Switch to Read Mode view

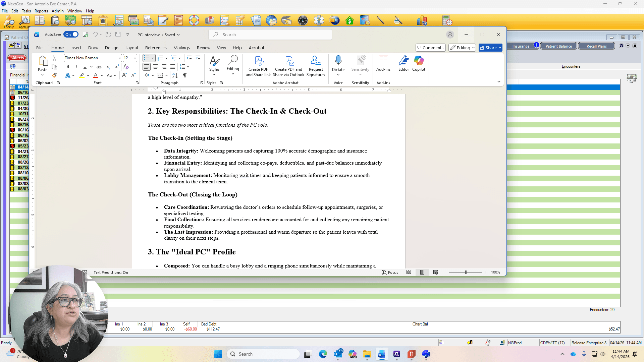(409, 272)
